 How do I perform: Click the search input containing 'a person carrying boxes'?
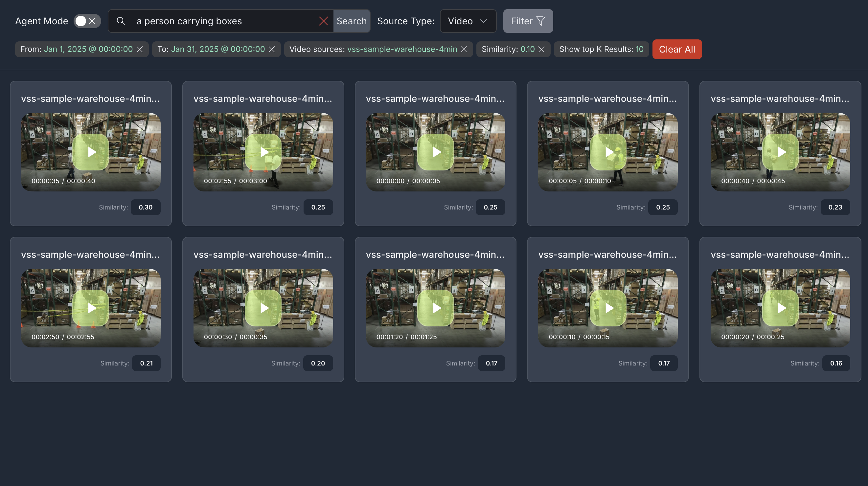click(222, 21)
